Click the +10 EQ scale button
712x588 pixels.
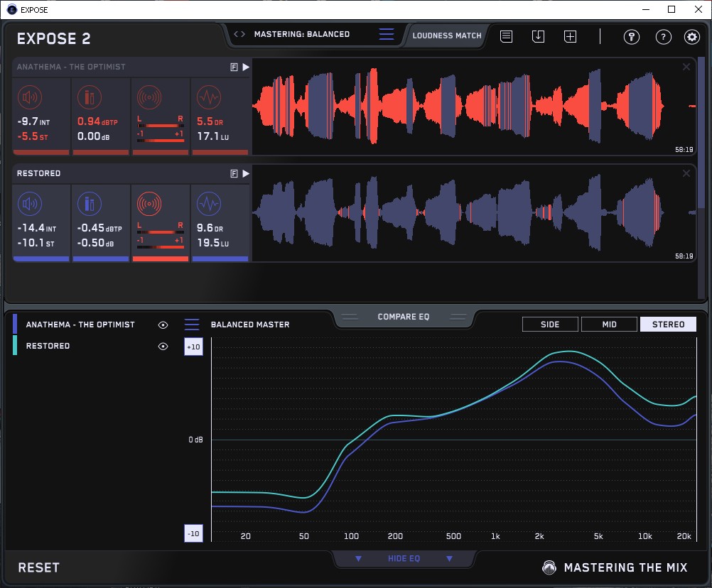pyautogui.click(x=193, y=347)
